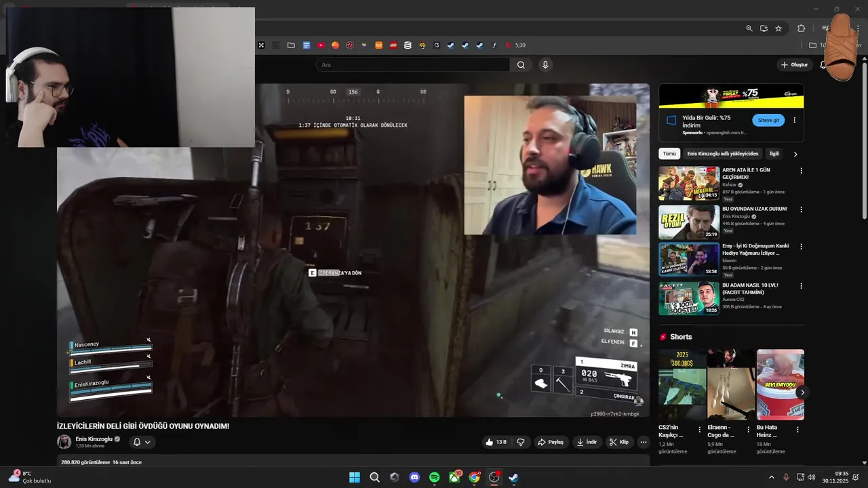Open Chrome extensions puzzle icon
The width and height of the screenshot is (868, 488).
click(801, 28)
